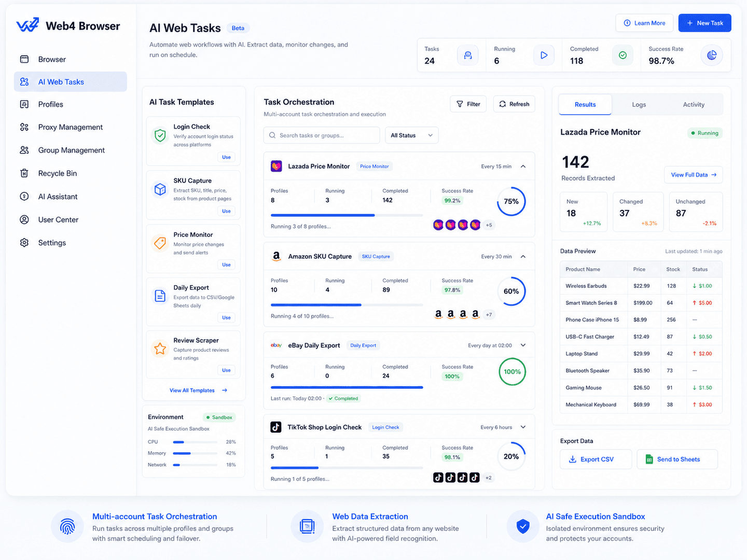Screen dimensions: 747x560
Task: Click the Lazada 75% progress ring
Action: point(511,201)
